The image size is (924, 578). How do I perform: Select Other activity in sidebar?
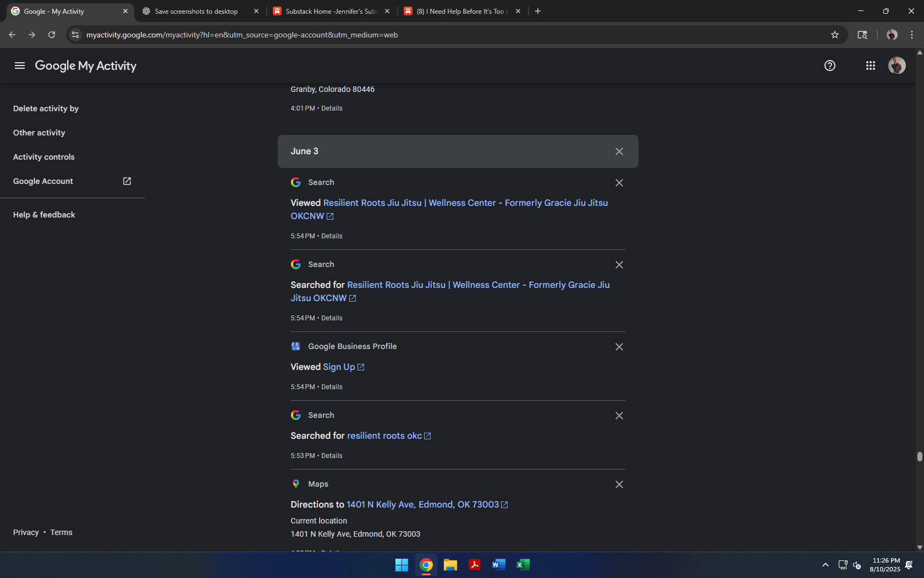[39, 133]
